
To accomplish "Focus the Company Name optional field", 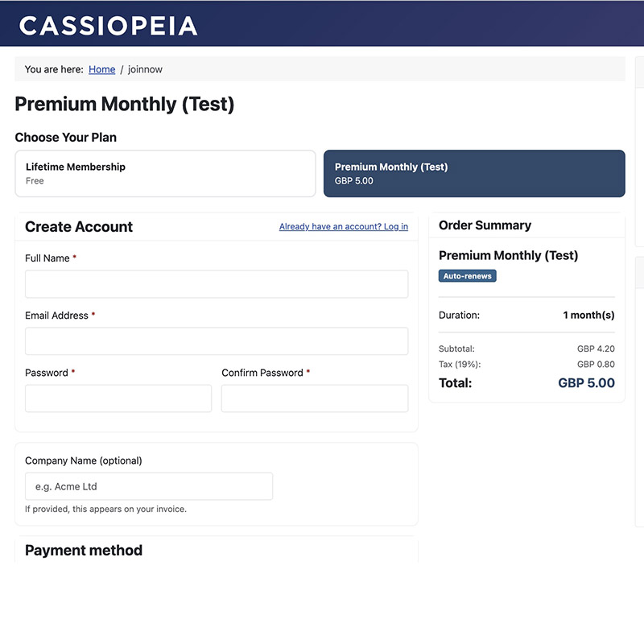I will (149, 486).
